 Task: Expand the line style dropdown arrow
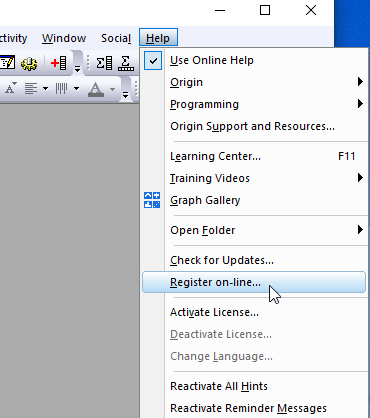pos(76,89)
